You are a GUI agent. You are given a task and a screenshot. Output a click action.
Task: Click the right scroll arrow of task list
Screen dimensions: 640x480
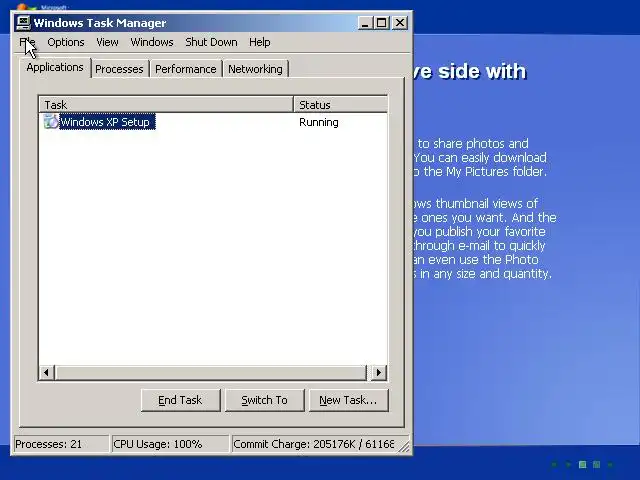pyautogui.click(x=379, y=372)
